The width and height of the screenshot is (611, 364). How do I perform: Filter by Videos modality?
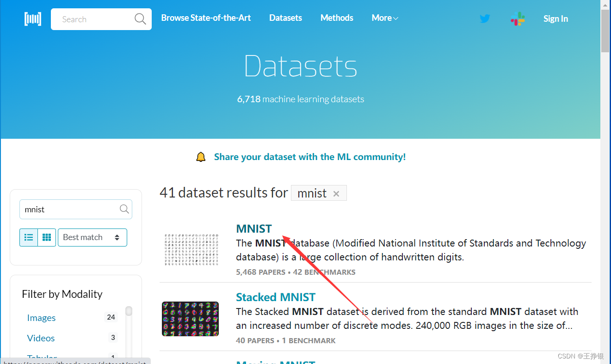click(41, 338)
